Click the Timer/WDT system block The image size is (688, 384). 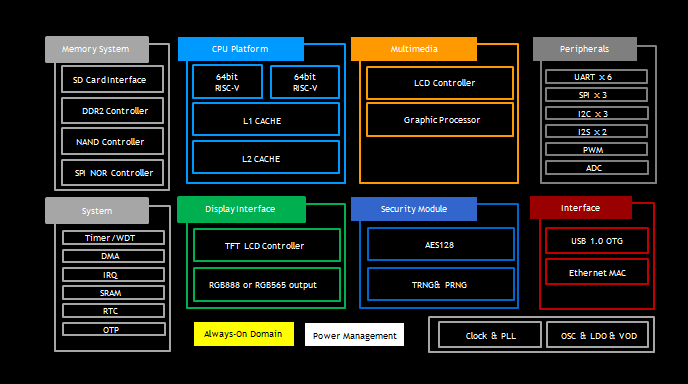113,238
